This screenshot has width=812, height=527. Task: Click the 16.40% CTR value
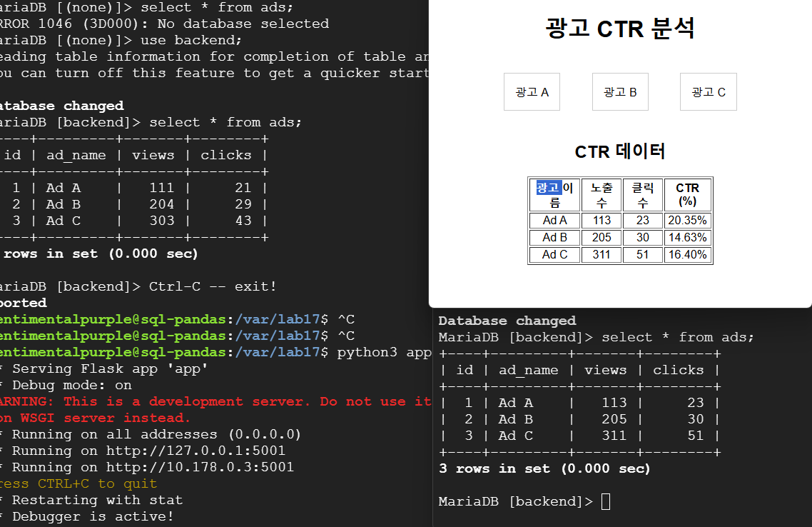(688, 254)
